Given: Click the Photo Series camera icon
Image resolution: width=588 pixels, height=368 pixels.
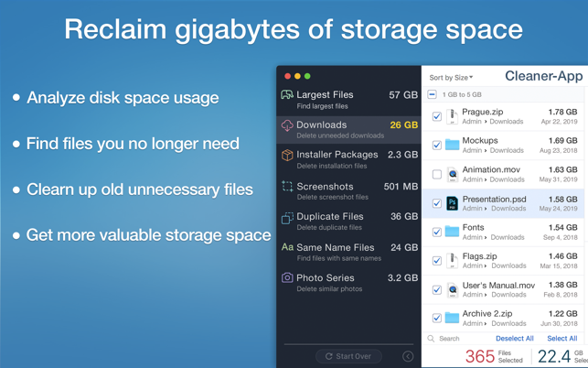Looking at the screenshot, I should pos(287,277).
